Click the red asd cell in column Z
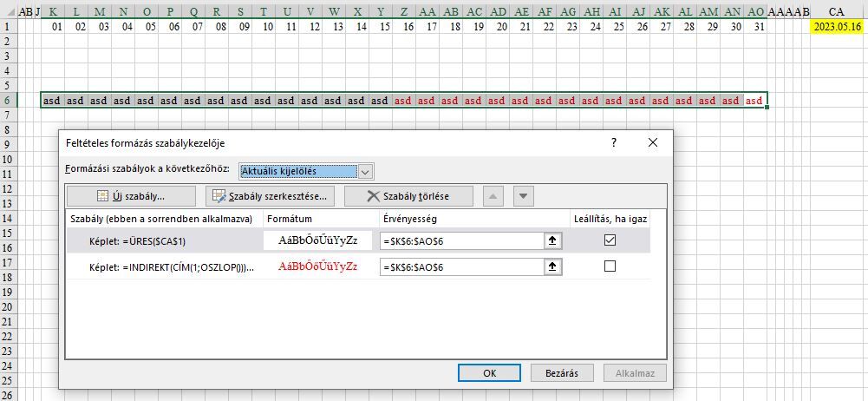 point(404,101)
